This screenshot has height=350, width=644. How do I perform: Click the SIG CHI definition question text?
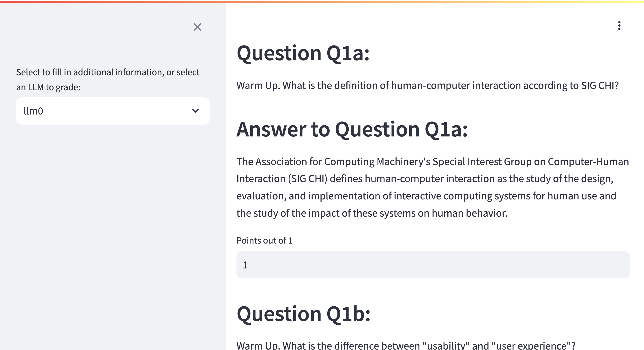(x=427, y=86)
